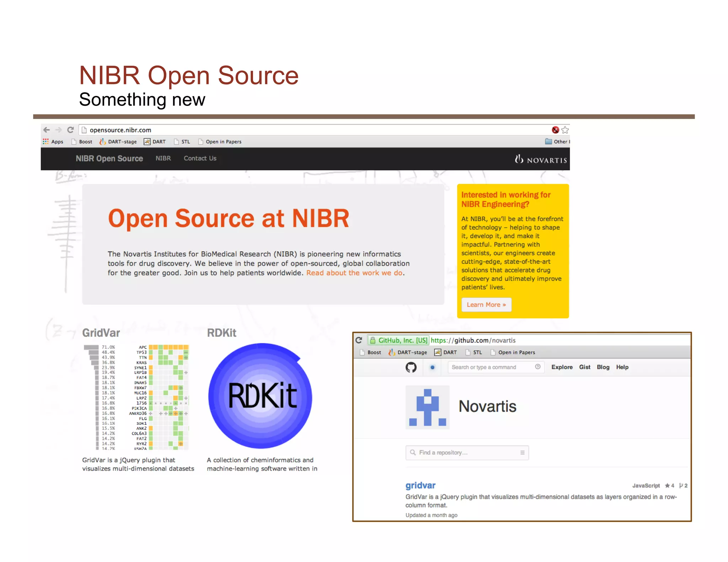Viewport: 728px width, 562px height.
Task: Click the Novartis organization avatar
Action: tap(428, 407)
